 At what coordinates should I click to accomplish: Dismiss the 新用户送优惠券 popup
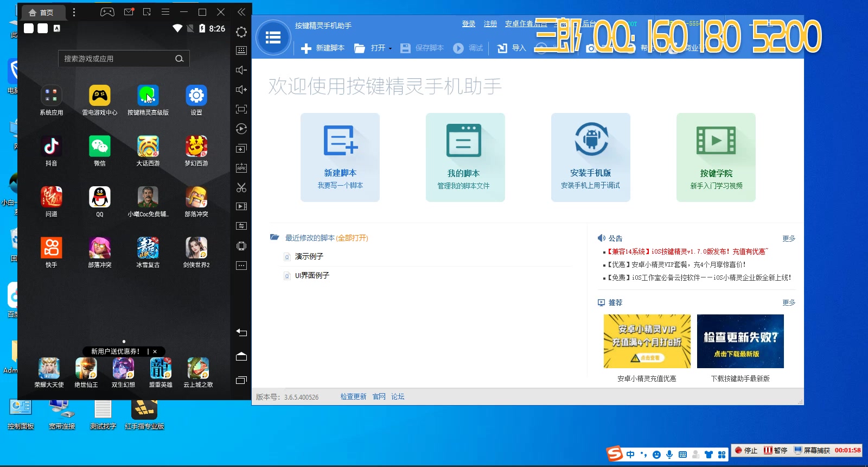[155, 351]
